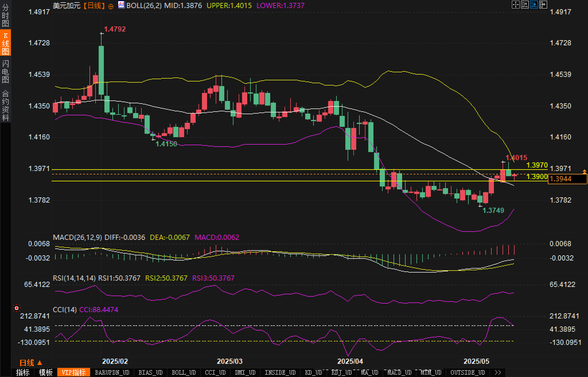Image resolution: width=588 pixels, height=377 pixels.
Task: Open the 模板 tab at bottom
Action: coord(46,372)
